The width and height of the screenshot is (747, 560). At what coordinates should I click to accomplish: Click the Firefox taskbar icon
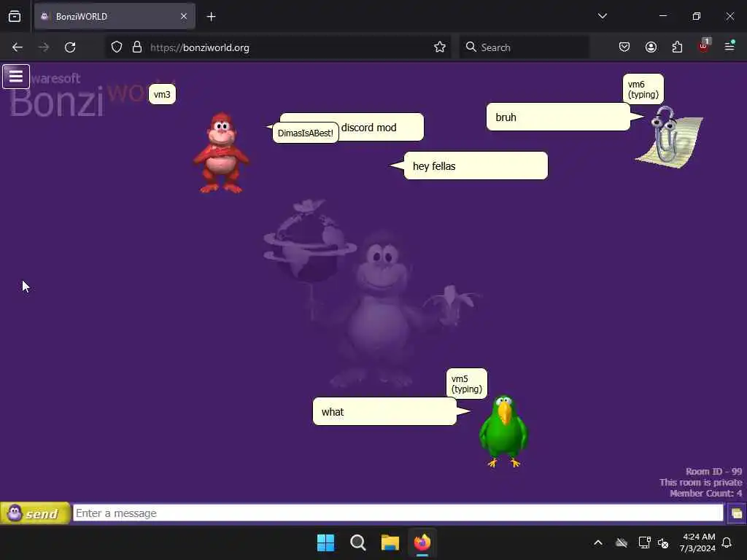pos(422,542)
